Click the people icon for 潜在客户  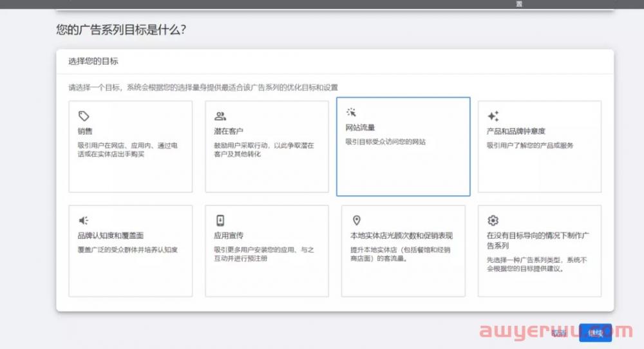[x=220, y=117]
